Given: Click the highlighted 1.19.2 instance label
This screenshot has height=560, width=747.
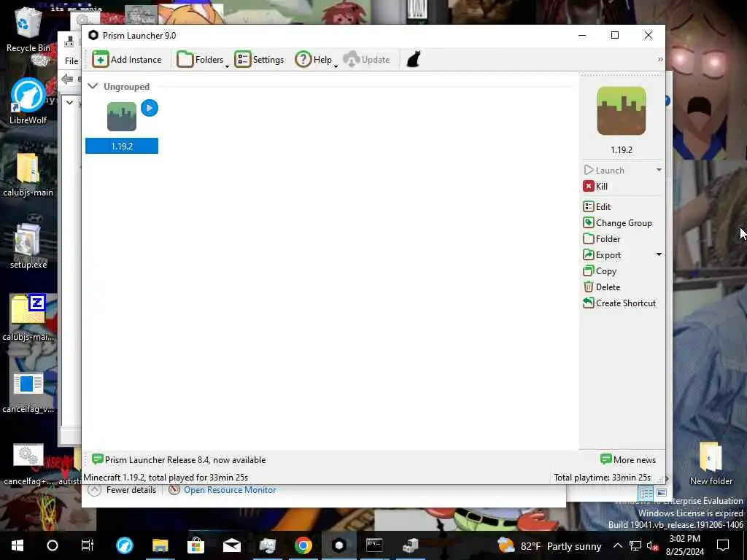Looking at the screenshot, I should [x=122, y=146].
